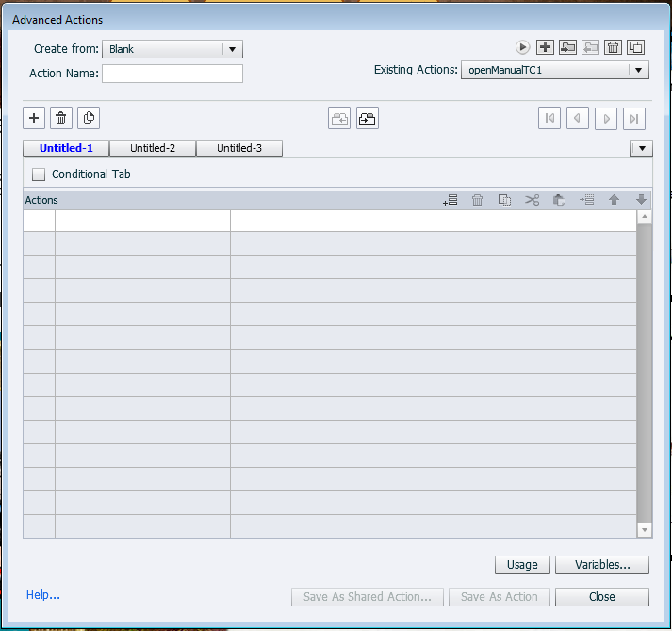Expand the Existing Actions dropdown
This screenshot has height=631, width=672.
(x=554, y=70)
